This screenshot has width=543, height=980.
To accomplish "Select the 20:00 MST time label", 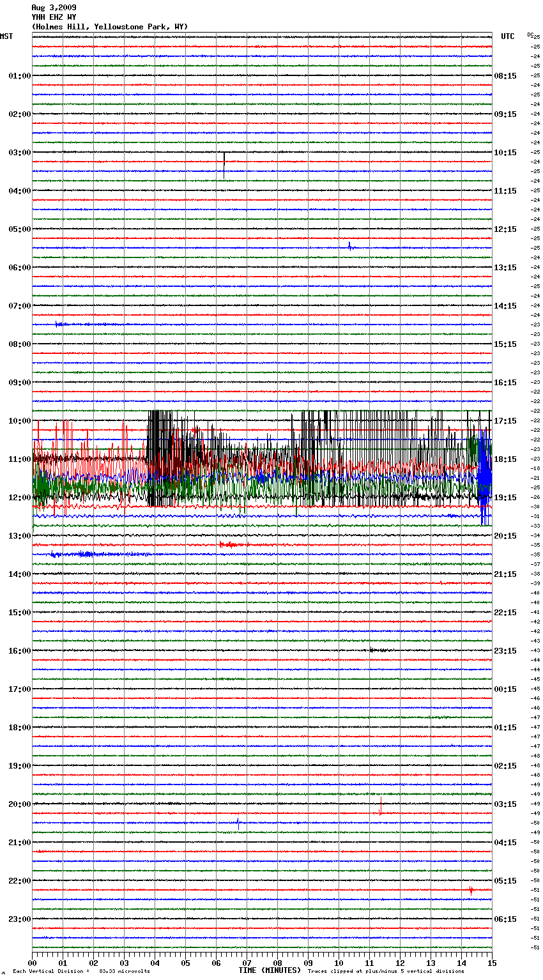I will click(20, 804).
